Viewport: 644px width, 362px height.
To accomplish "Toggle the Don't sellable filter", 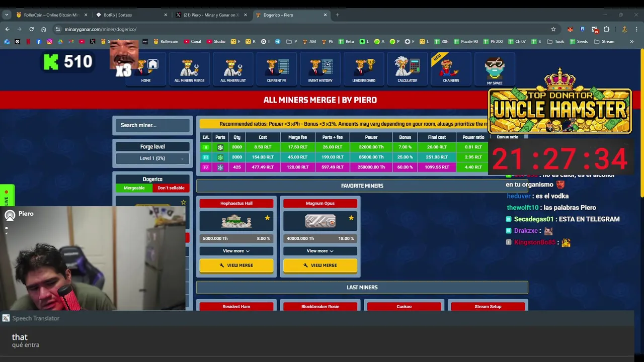I will 171,188.
